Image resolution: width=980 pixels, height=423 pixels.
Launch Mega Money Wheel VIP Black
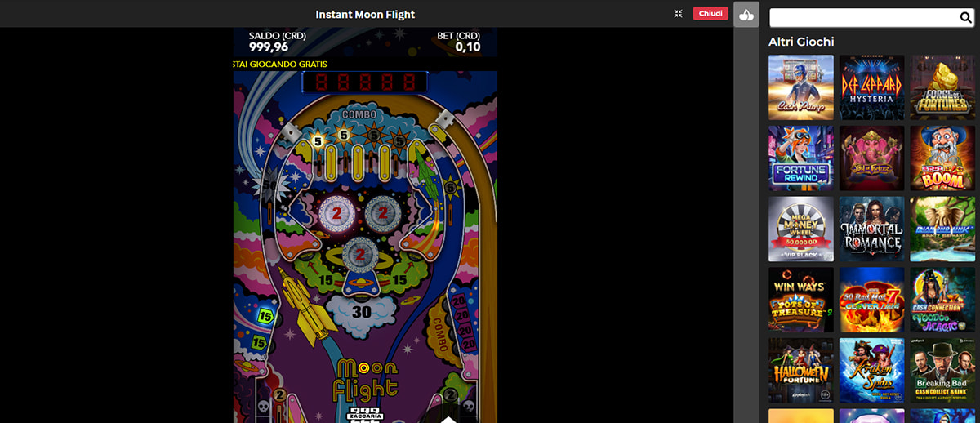click(801, 229)
